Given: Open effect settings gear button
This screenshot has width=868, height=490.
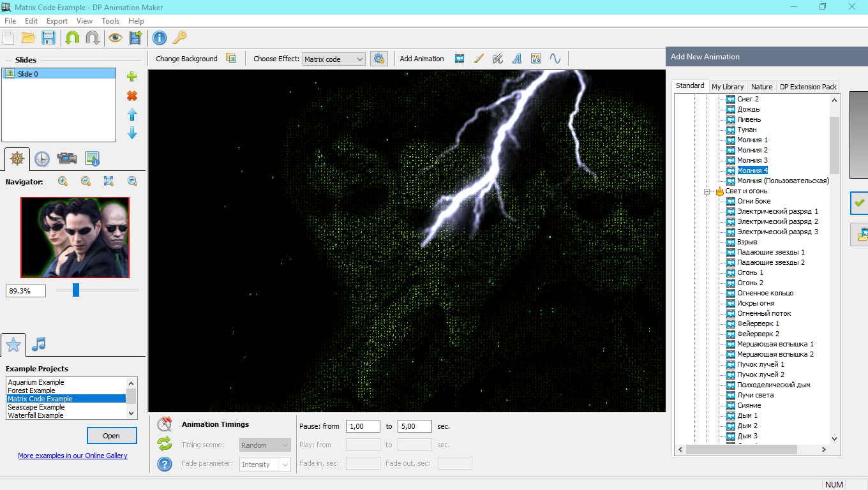Looking at the screenshot, I should [x=379, y=59].
